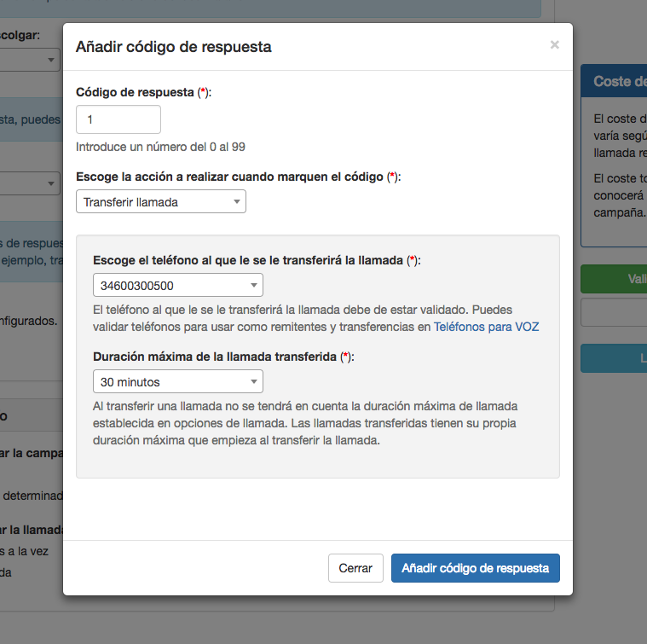Open the '30 minutos' maximum duration dropdown
Image resolution: width=647 pixels, height=644 pixels.
click(x=177, y=381)
